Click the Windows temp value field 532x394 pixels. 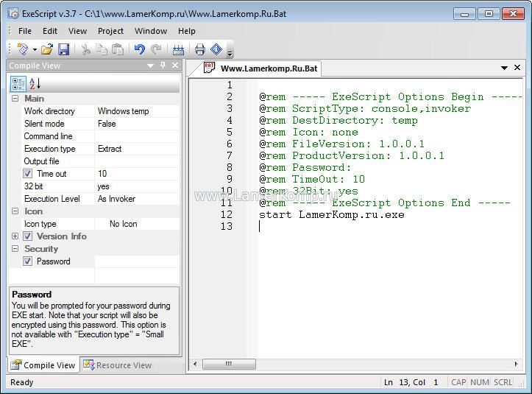(137, 111)
